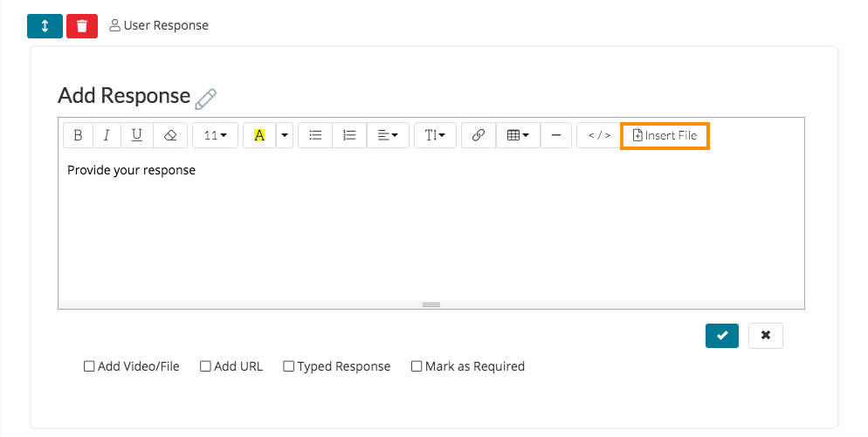Viewport: 868px width, 437px height.
Task: Click the Add Response heading
Action: [124, 96]
